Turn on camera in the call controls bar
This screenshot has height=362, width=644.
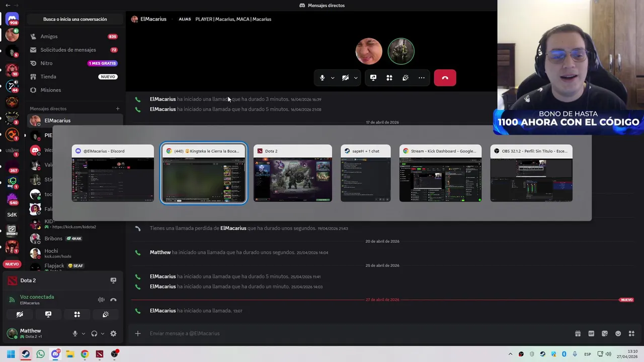[345, 78]
